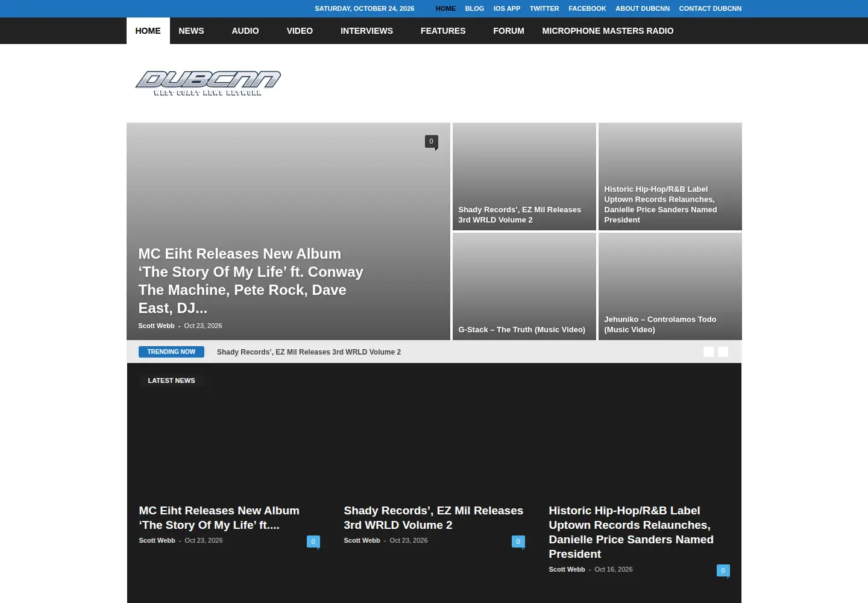This screenshot has width=868, height=603.
Task: Click Scott Webb author beside Oct 16, 2026
Action: pyautogui.click(x=567, y=569)
